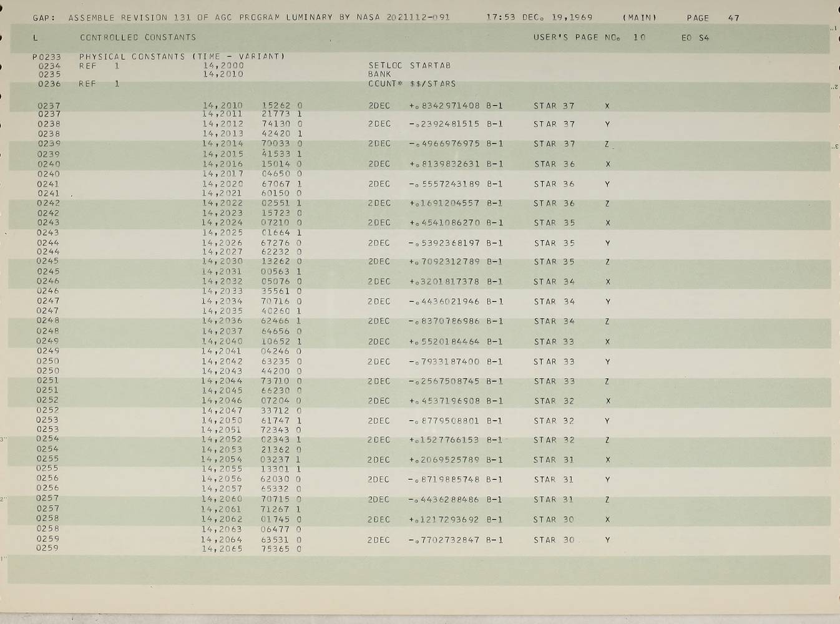The height and width of the screenshot is (624, 840).
Task: Click the octal word "35561"
Action: click(275, 291)
